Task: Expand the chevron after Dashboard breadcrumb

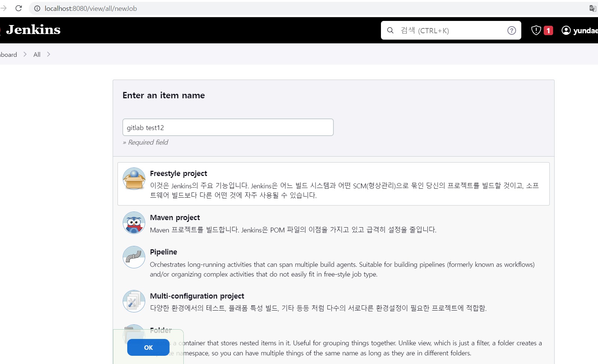Action: click(x=25, y=54)
